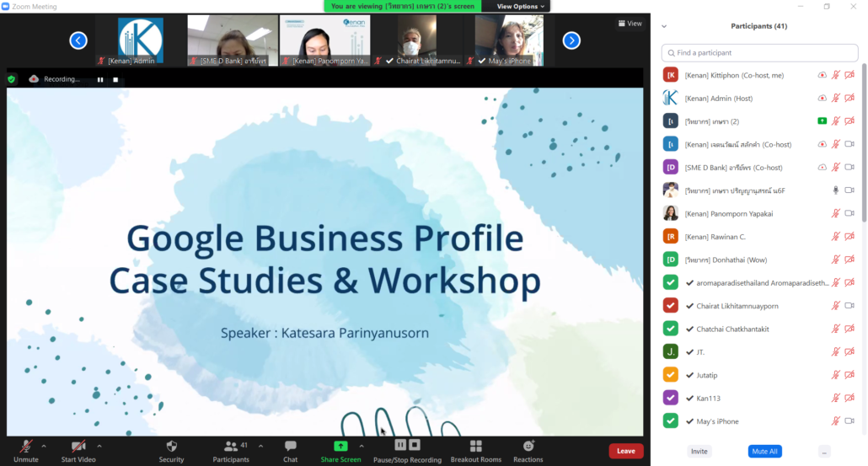Viewport: 868px width, 466px height.
Task: Click green screen share icon on เกษรา (2) row
Action: click(822, 121)
